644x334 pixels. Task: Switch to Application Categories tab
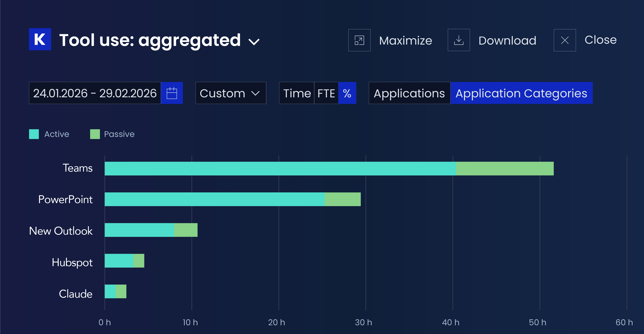pyautogui.click(x=521, y=93)
